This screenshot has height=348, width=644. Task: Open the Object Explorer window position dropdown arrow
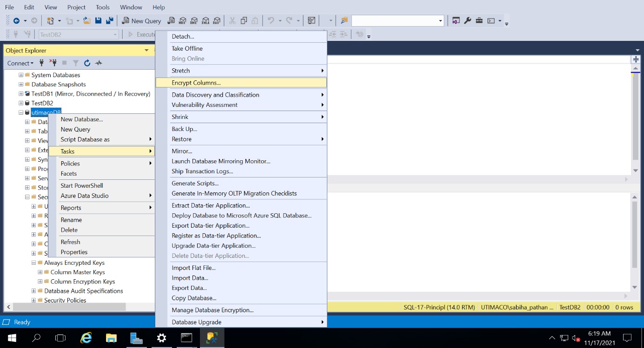[x=146, y=50]
